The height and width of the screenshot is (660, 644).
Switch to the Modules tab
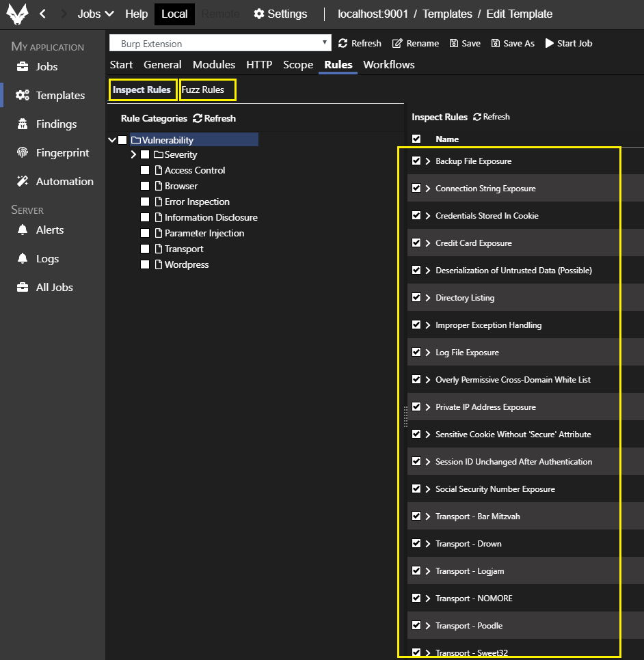(214, 64)
